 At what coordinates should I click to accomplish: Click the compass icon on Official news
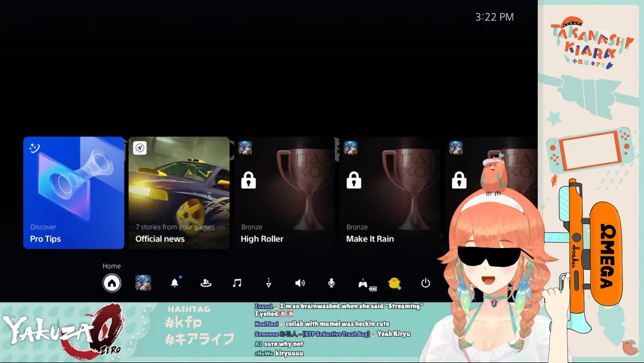[x=140, y=148]
